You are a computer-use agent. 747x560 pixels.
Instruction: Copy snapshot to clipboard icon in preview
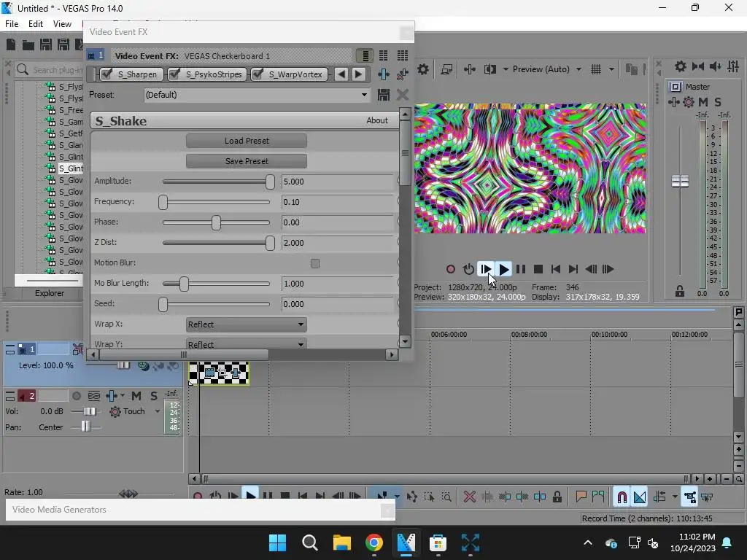pos(631,69)
